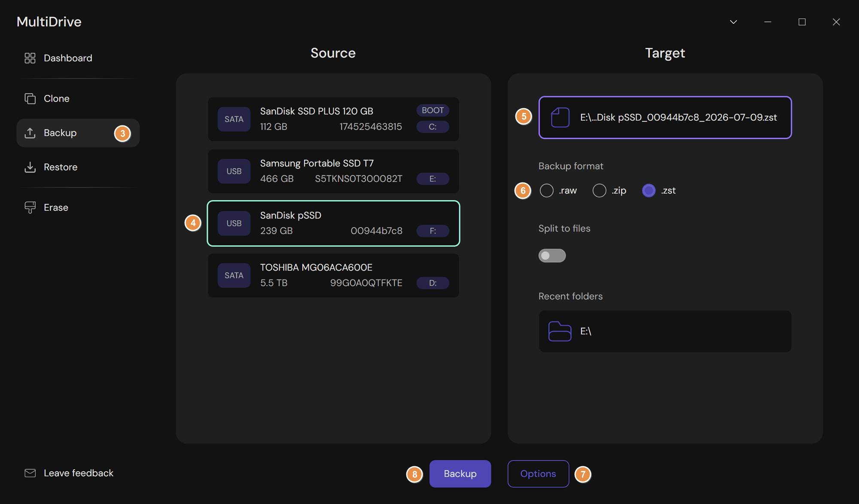859x504 pixels.
Task: Click serial number S5TKNS0T300082T
Action: [x=359, y=179]
